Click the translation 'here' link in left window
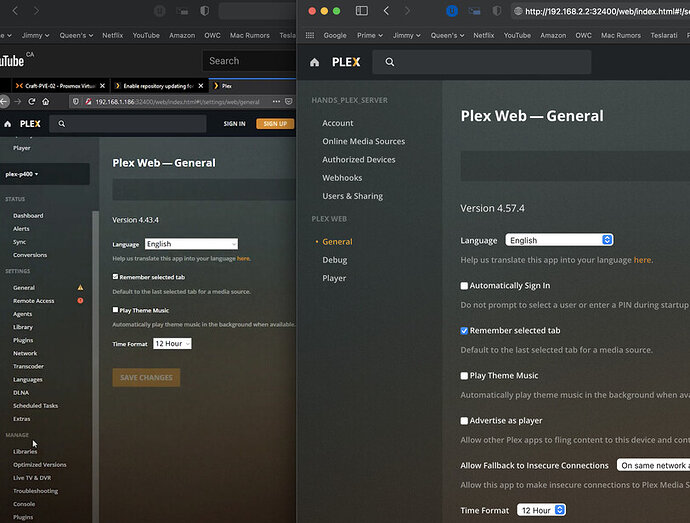 [x=243, y=258]
